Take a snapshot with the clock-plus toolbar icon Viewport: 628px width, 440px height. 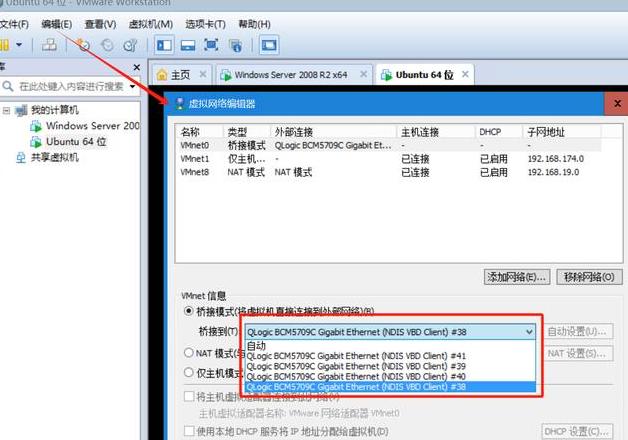[x=83, y=44]
